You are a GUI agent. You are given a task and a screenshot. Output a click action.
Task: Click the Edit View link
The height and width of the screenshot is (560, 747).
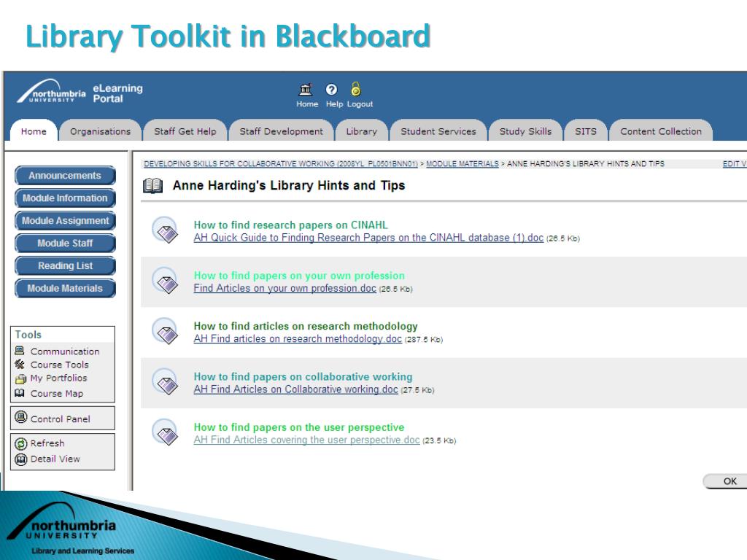(735, 164)
